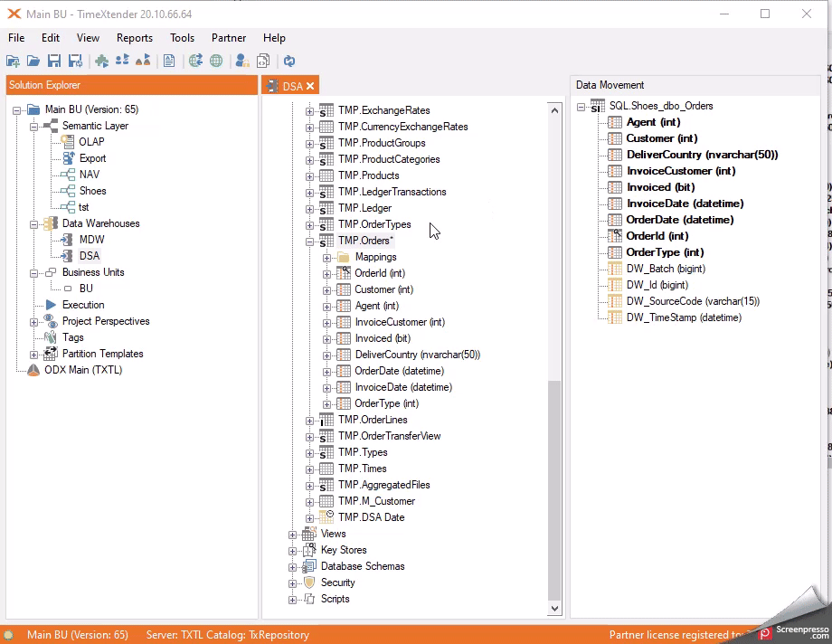Click the Security shield icon
Viewport: 832px width, 644px height.
[x=309, y=582]
